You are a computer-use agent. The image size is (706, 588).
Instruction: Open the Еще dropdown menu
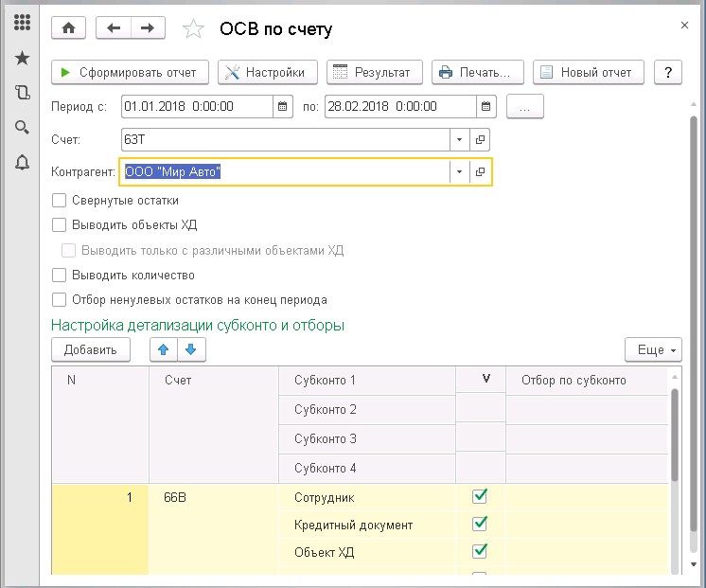click(653, 349)
